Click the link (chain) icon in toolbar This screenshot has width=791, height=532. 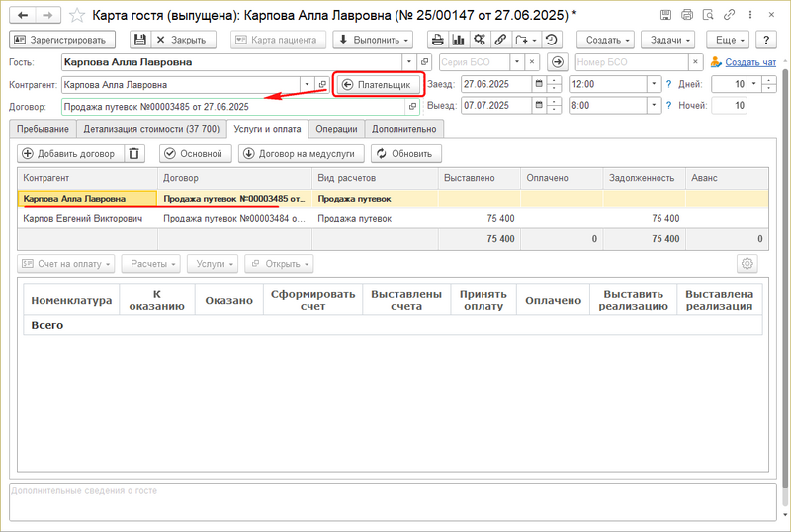pyautogui.click(x=500, y=40)
